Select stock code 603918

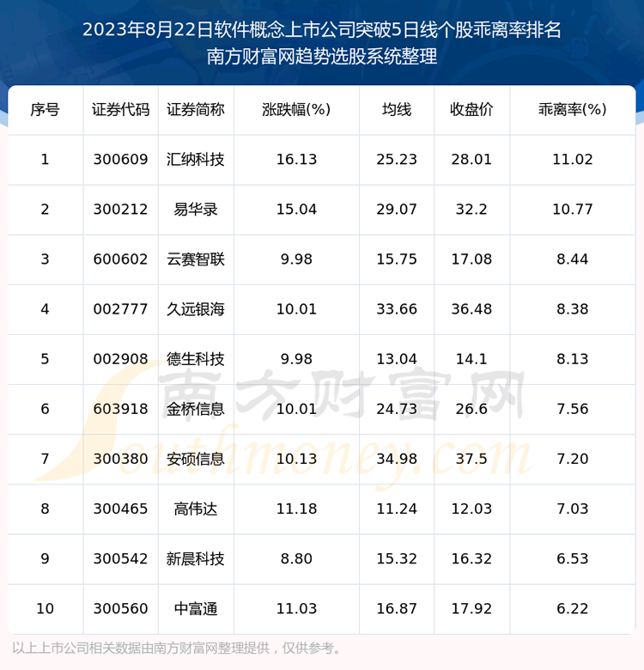click(120, 409)
